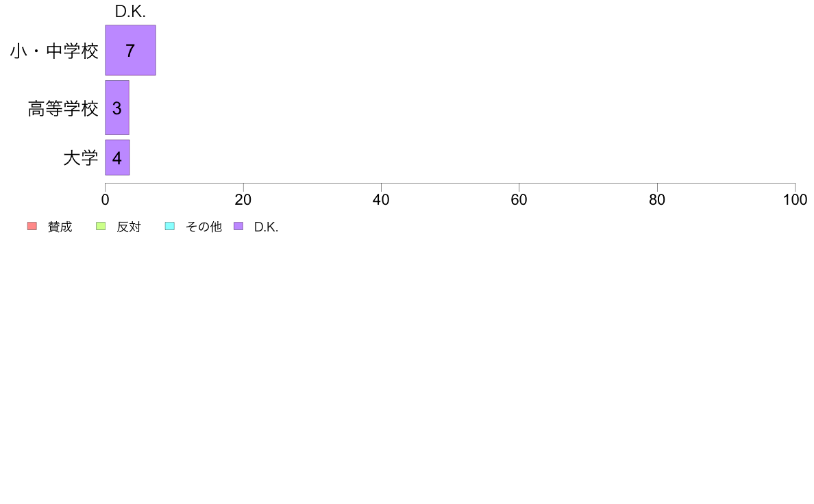The height and width of the screenshot is (504, 814).
Task: Click the 大学 row label
Action: [x=81, y=157]
